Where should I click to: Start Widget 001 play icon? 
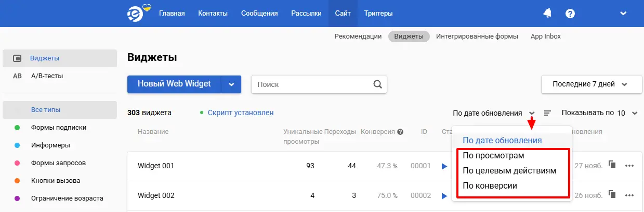[444, 166]
